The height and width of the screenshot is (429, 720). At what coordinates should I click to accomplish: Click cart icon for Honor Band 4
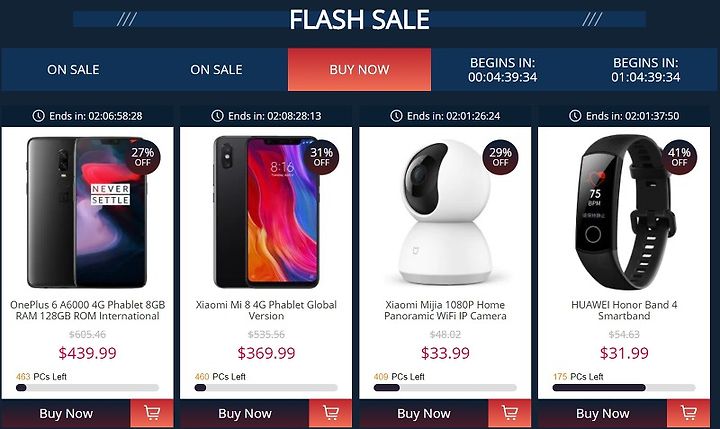[x=688, y=413]
